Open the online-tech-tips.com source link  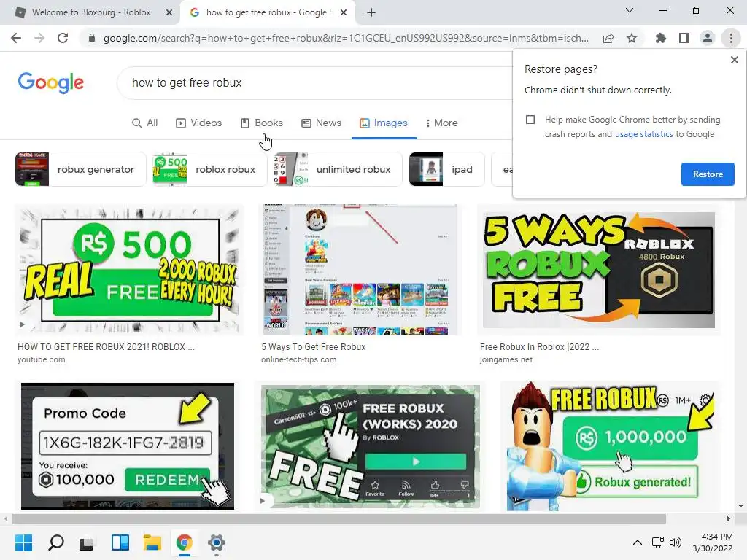pos(298,359)
